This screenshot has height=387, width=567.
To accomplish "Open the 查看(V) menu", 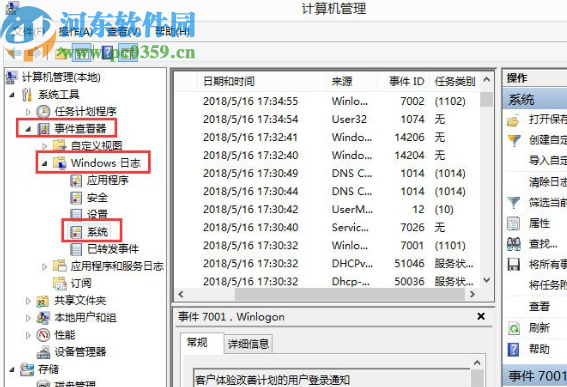I will coord(124,32).
